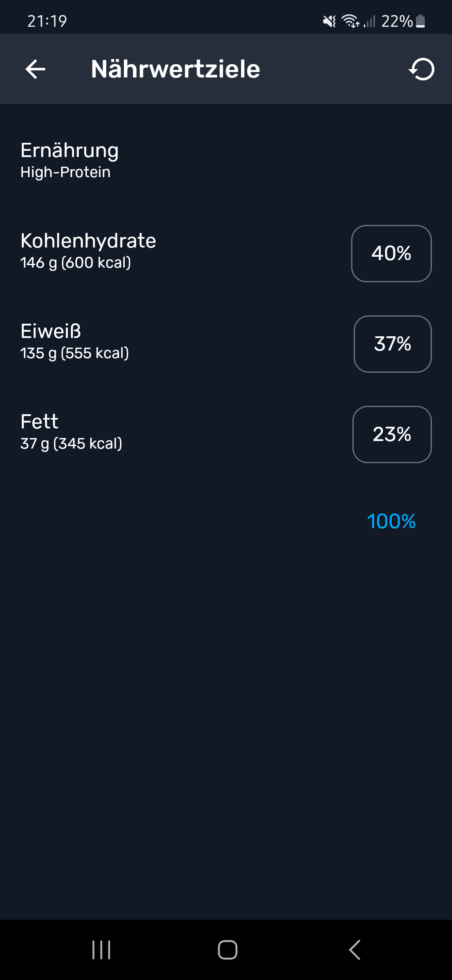
Task: Tap the back arrow in header
Action: [35, 69]
